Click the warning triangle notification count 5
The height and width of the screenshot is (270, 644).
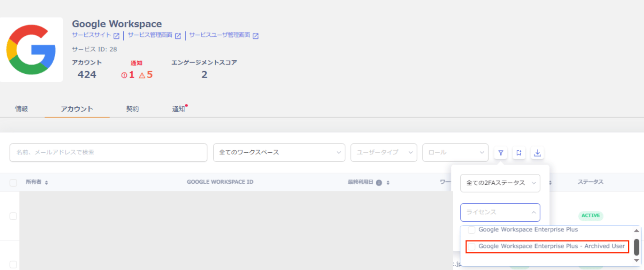point(146,75)
